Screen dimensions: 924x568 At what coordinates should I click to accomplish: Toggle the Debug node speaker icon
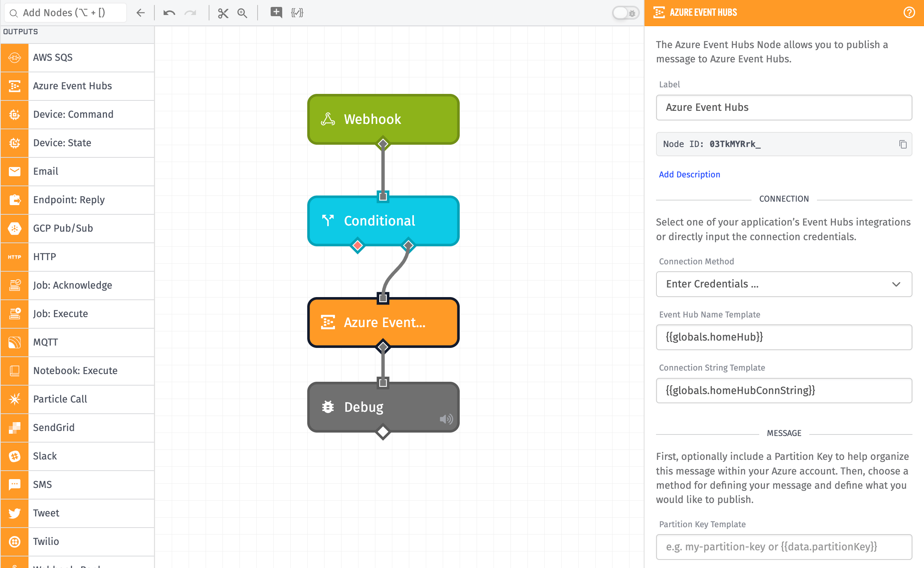click(446, 419)
